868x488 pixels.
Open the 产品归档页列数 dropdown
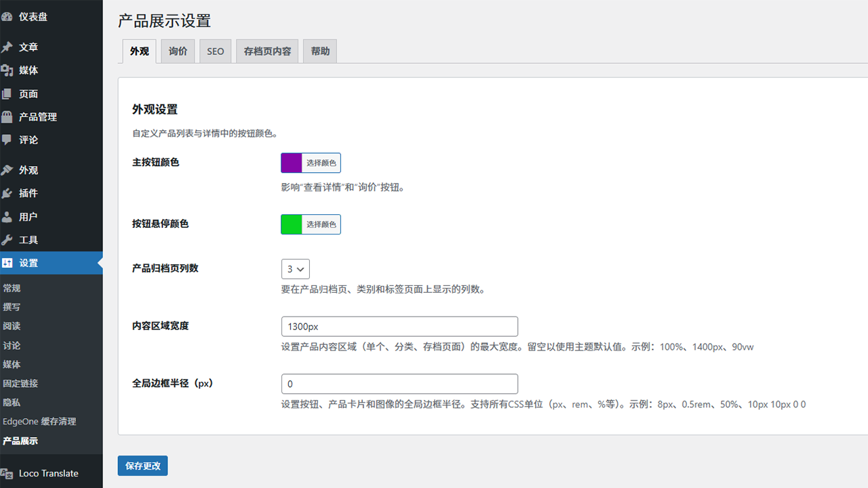pyautogui.click(x=295, y=269)
